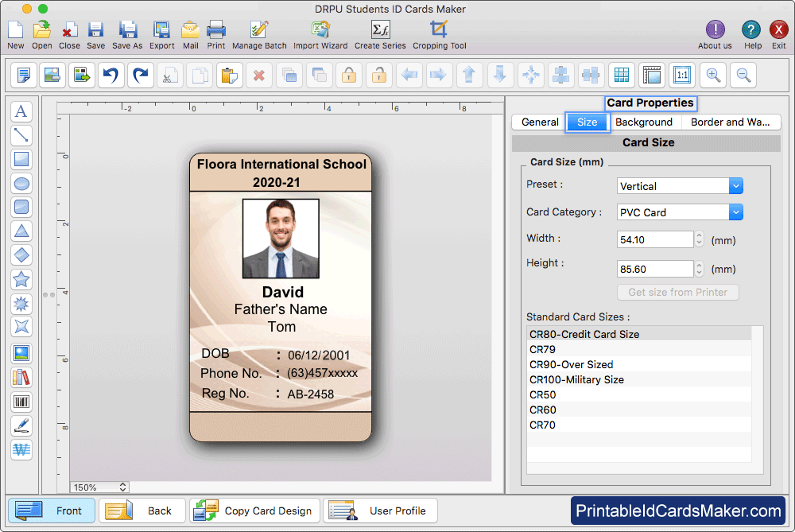Save the card with the Save icon

[95, 34]
